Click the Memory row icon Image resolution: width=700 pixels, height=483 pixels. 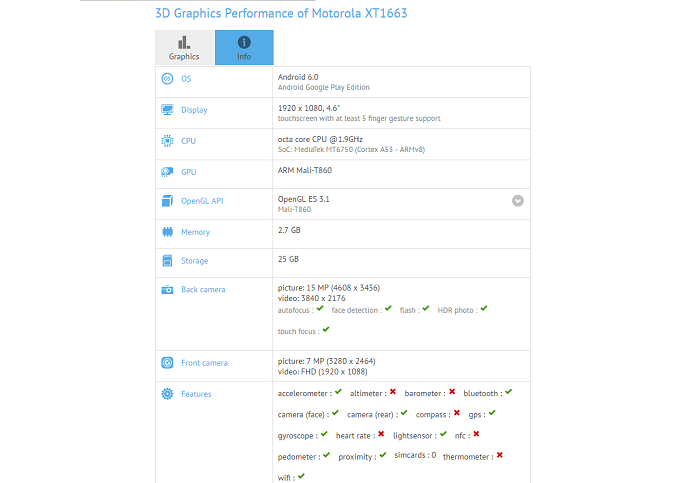coord(167,232)
